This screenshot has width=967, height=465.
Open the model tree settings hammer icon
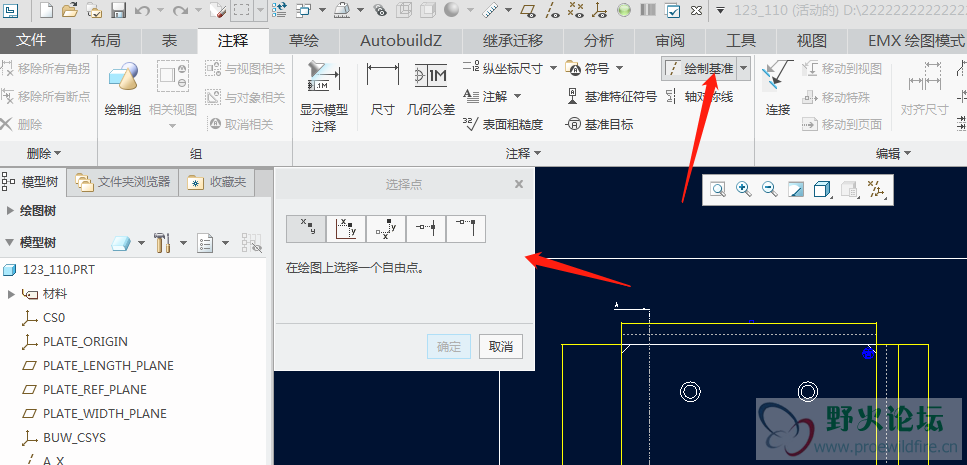click(x=162, y=243)
